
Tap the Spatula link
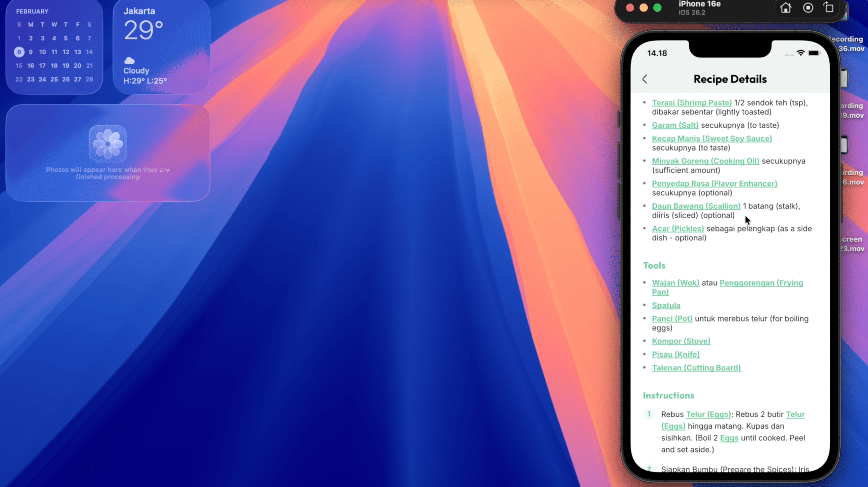(x=666, y=305)
